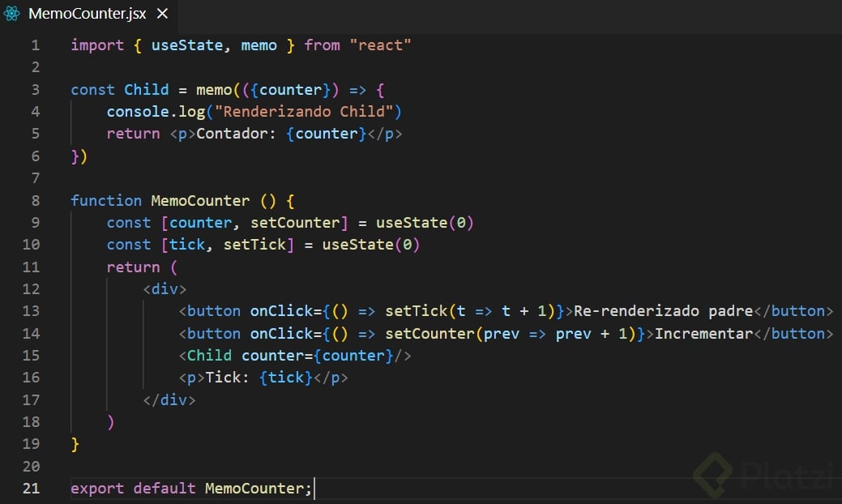Click the "react" import string

coord(380,45)
